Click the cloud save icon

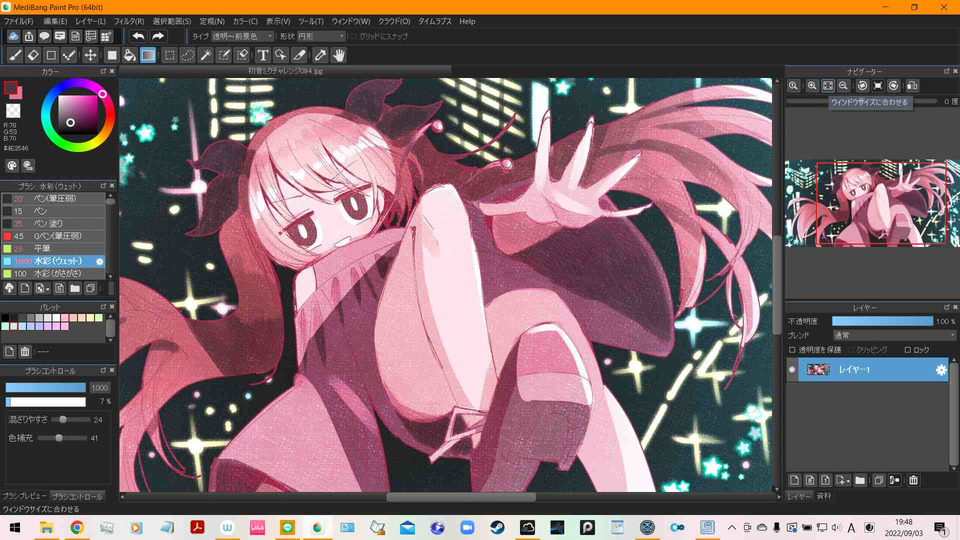pyautogui.click(x=13, y=36)
